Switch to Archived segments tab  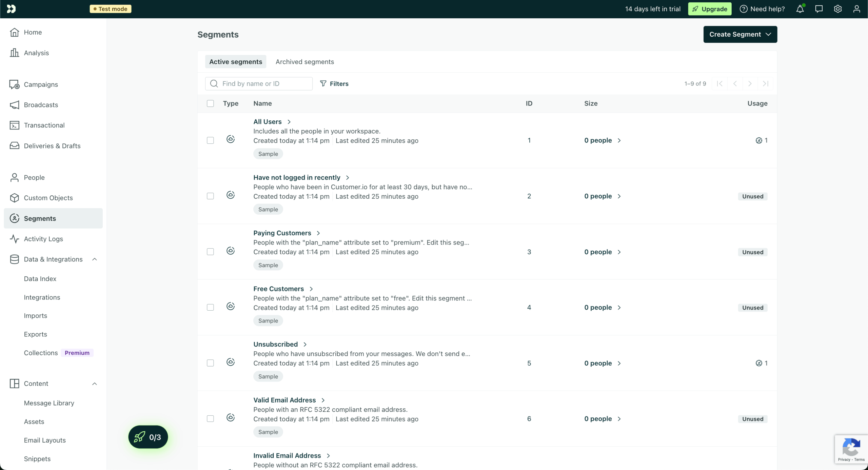click(x=304, y=62)
